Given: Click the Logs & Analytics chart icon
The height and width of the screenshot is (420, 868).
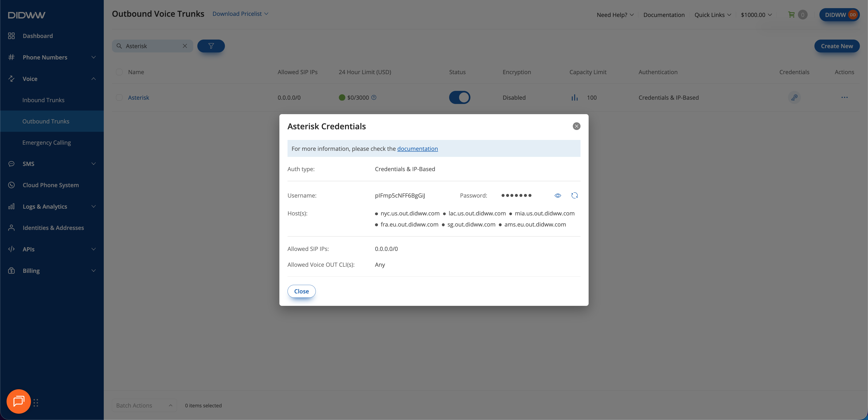Looking at the screenshot, I should pyautogui.click(x=12, y=206).
